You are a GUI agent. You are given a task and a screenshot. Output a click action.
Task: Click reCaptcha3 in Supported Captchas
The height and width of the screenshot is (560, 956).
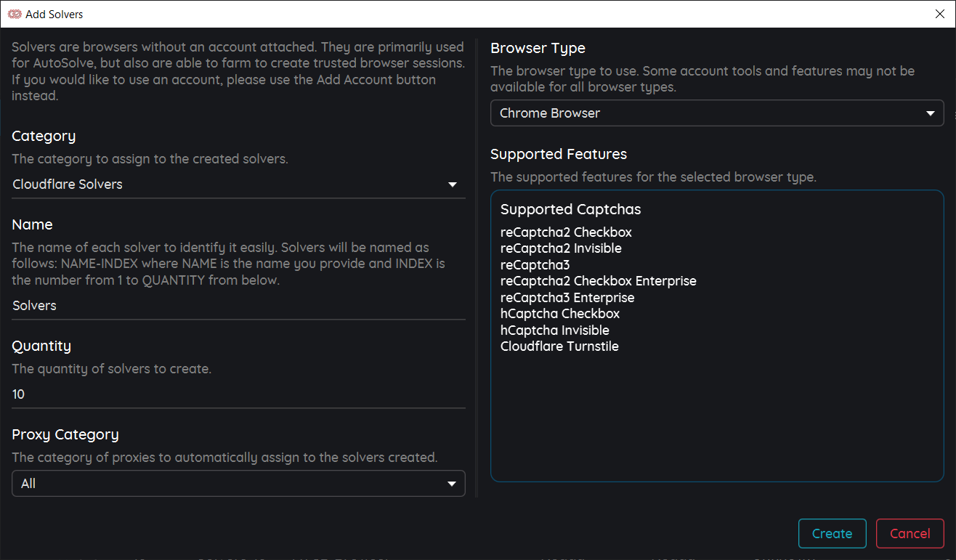[535, 264]
